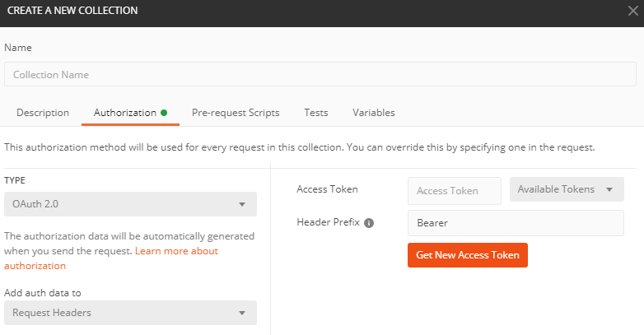Click the Request Headers dropdown arrow
This screenshot has height=335, width=644.
(x=242, y=313)
